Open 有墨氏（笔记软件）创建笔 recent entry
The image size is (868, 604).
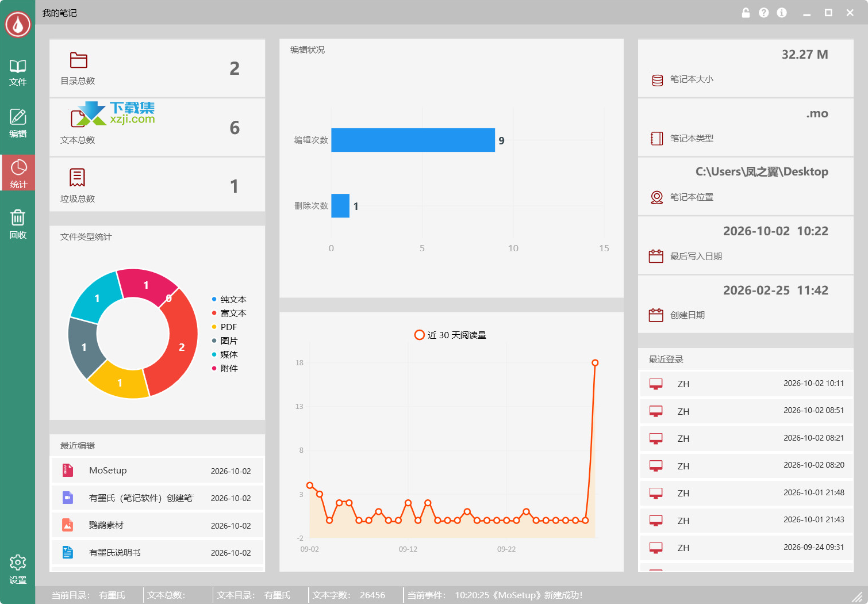click(x=158, y=498)
